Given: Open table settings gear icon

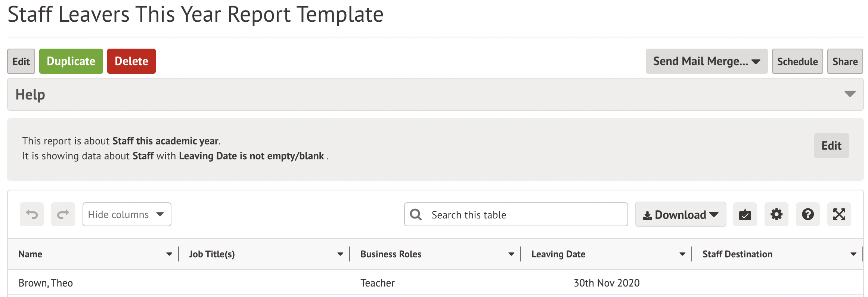Looking at the screenshot, I should [776, 215].
